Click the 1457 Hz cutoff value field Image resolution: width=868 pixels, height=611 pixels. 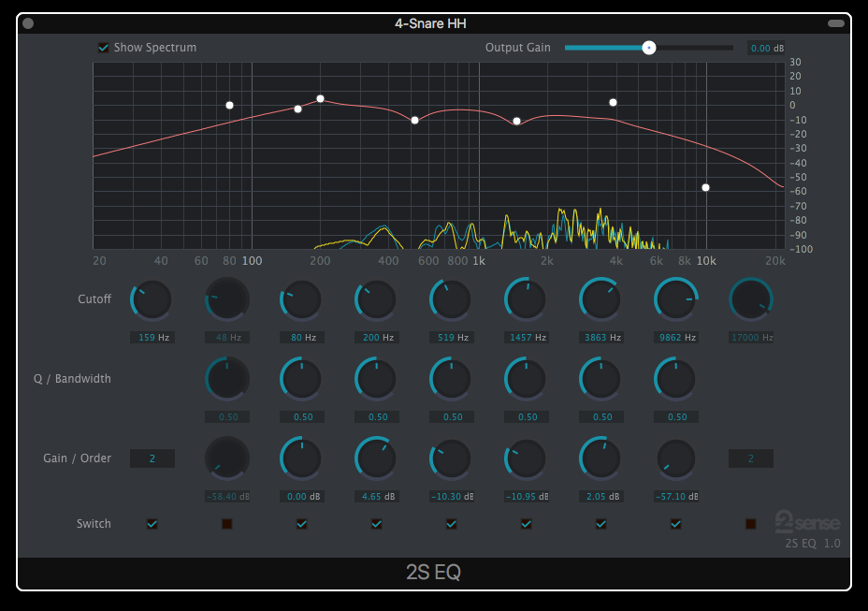(x=527, y=337)
